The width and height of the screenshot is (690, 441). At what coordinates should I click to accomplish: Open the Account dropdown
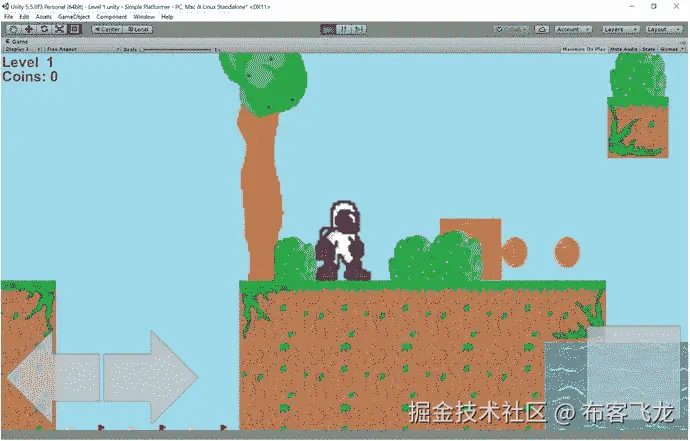[x=573, y=29]
